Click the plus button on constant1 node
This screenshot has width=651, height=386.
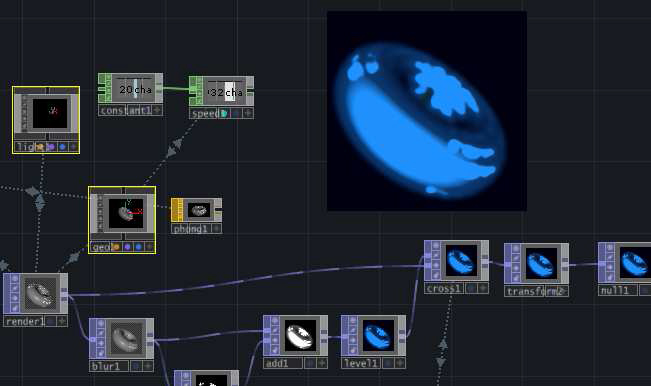(157, 110)
